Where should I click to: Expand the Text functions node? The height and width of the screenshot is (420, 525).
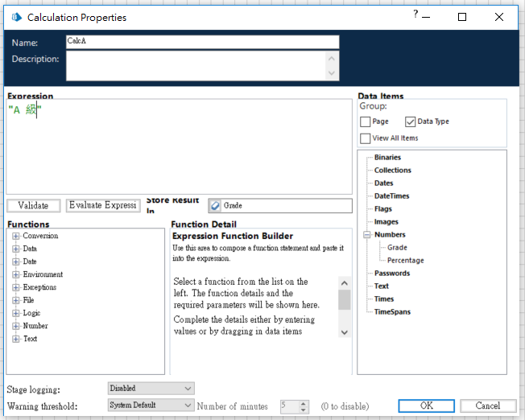point(15,339)
